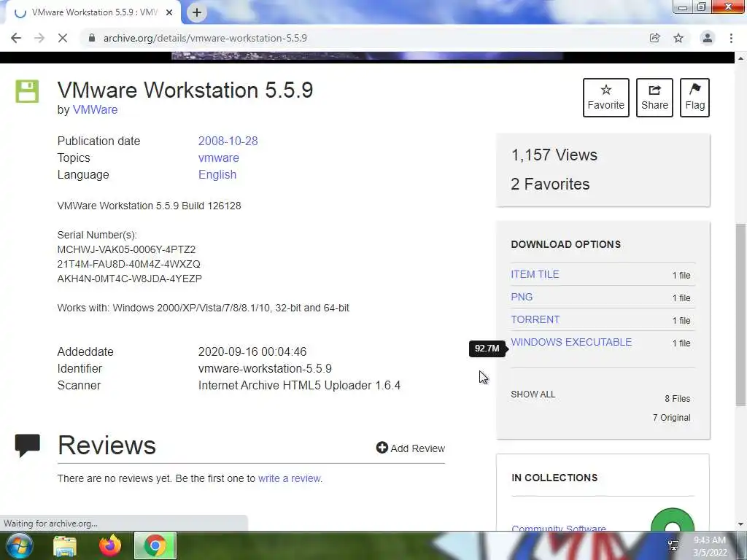The image size is (747, 560).
Task: Click serial number MCHWJ-VAK05-0006Y-4PTZ2 text
Action: click(126, 249)
